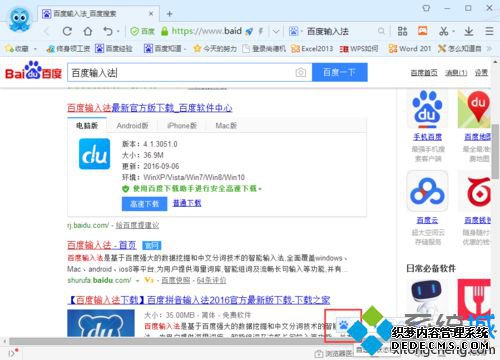Open the scissors screenshot options dropdown
Image resolution: width=500 pixels, height=360 pixels.
pyautogui.click(x=453, y=32)
